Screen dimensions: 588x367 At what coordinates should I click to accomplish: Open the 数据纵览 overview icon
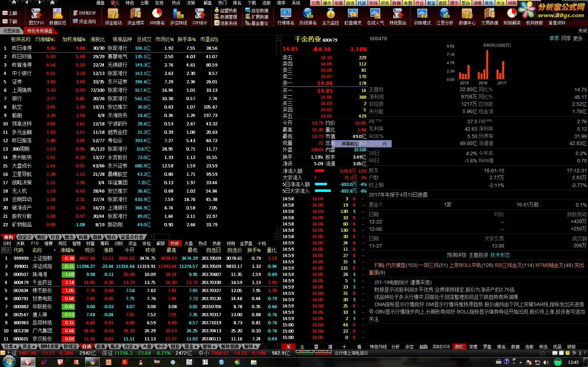[57, 16]
